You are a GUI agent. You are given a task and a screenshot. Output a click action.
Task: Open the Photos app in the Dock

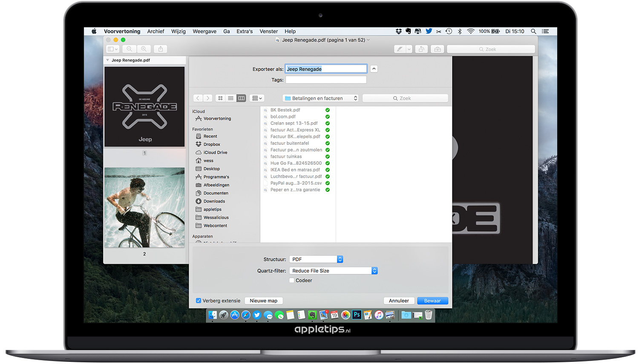tap(345, 315)
